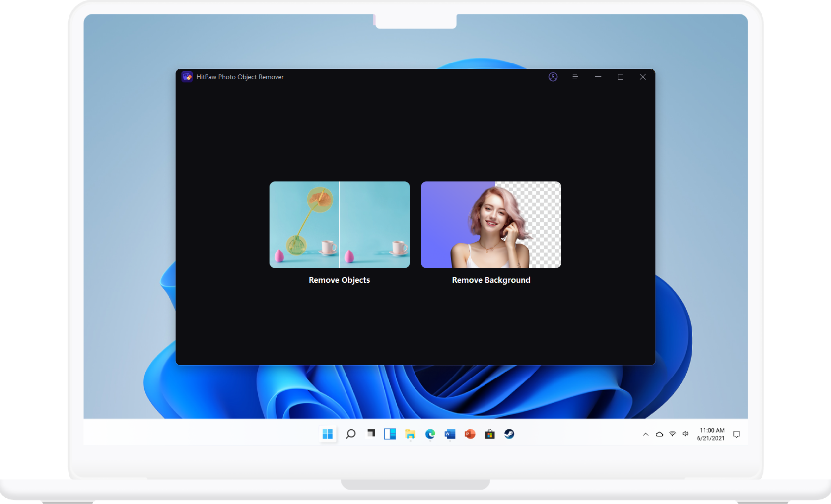This screenshot has width=831, height=504.
Task: Select the Remove Objects mode
Action: point(339,225)
